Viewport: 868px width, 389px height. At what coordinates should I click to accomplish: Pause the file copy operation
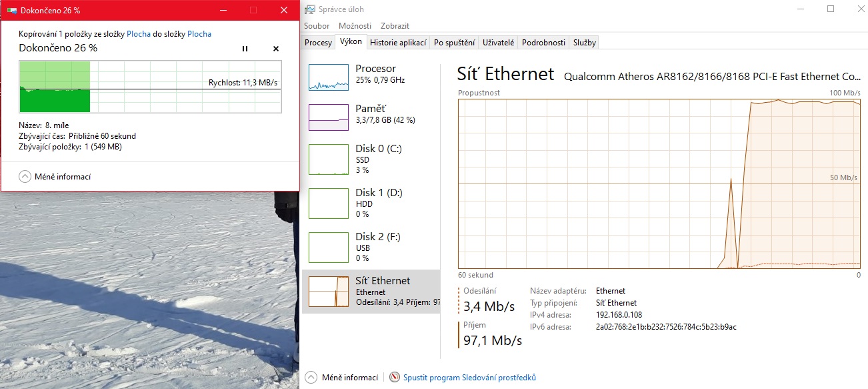245,49
